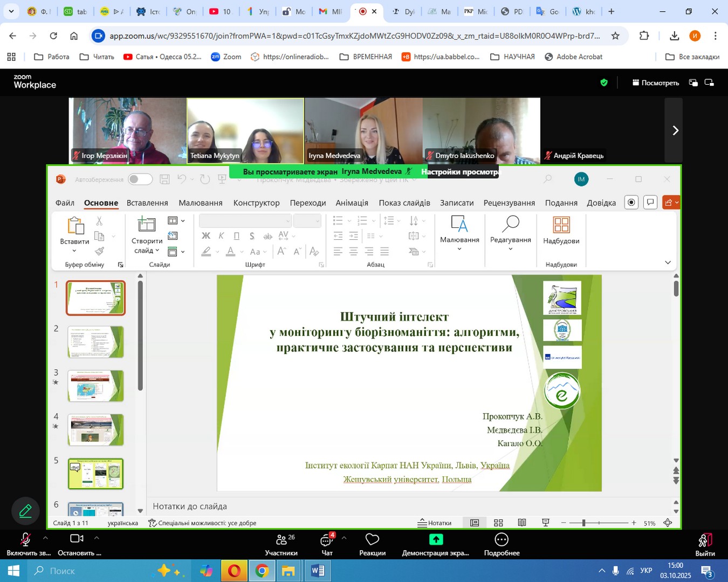
Task: Open the Анімація ribbon tab
Action: tap(352, 203)
